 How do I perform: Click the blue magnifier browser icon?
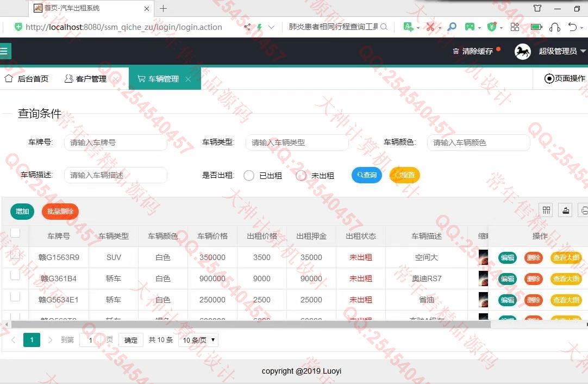click(x=452, y=27)
